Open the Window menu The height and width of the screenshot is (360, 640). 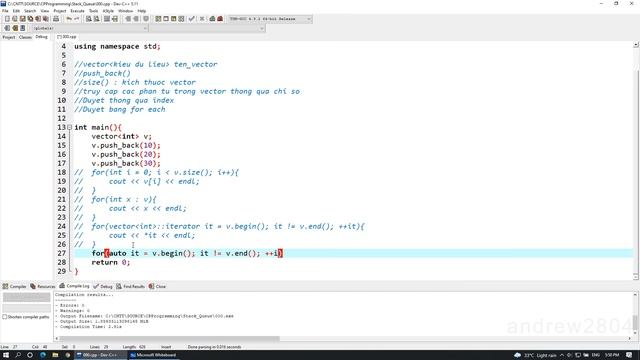point(125,11)
